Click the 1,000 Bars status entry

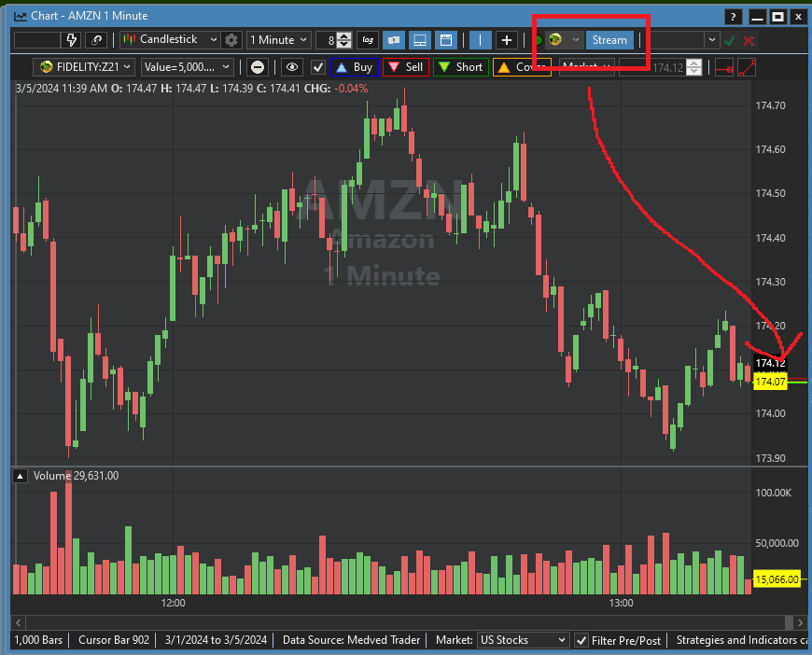click(38, 640)
